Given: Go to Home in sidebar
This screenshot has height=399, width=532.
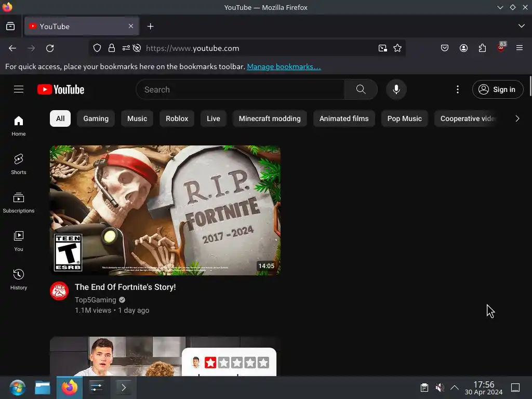Looking at the screenshot, I should 19,126.
